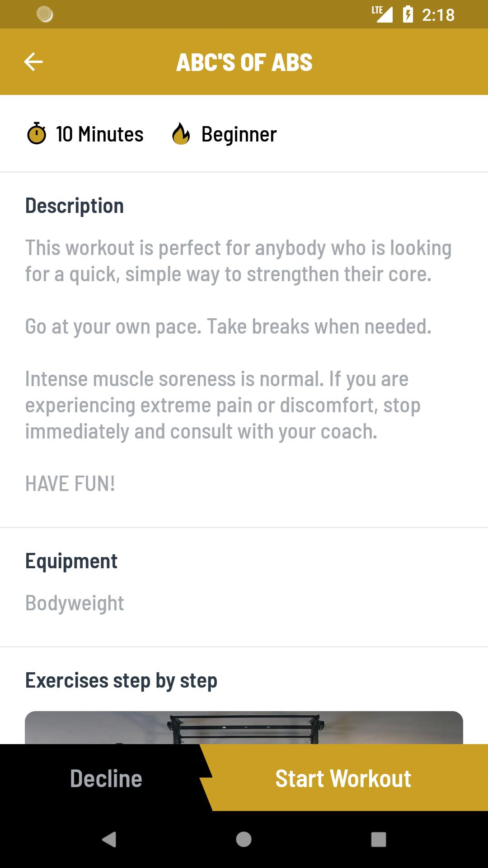Tap the Android home circle
Image resolution: width=488 pixels, height=868 pixels.
(244, 840)
